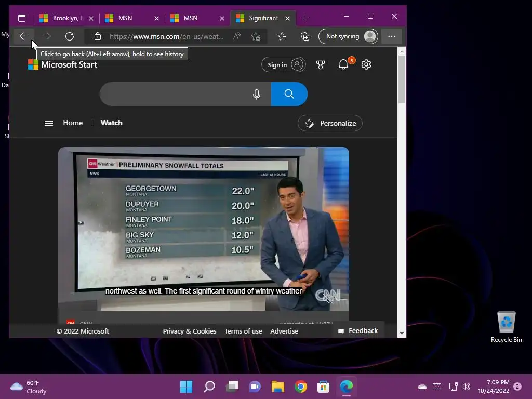This screenshot has width=532, height=399.
Task: Click the Read aloud icon in address bar
Action: pos(237,36)
